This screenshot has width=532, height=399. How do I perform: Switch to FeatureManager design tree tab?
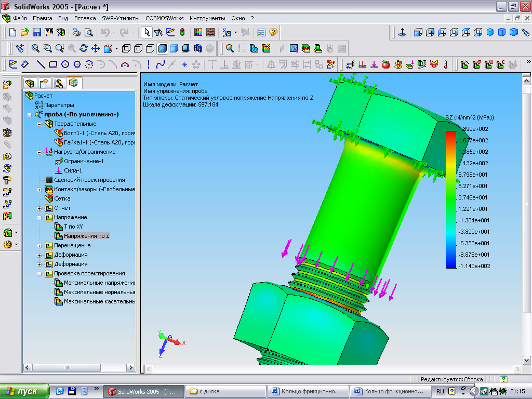[x=30, y=83]
